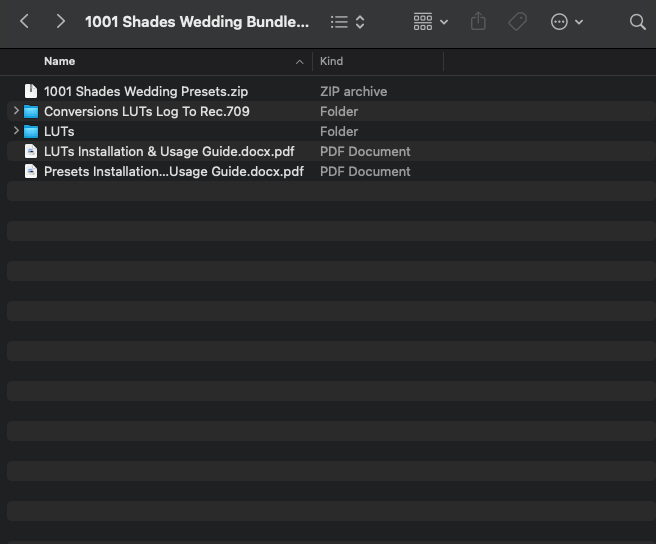Select LUTs Installation & Usage Guide PDF

pyautogui.click(x=169, y=151)
